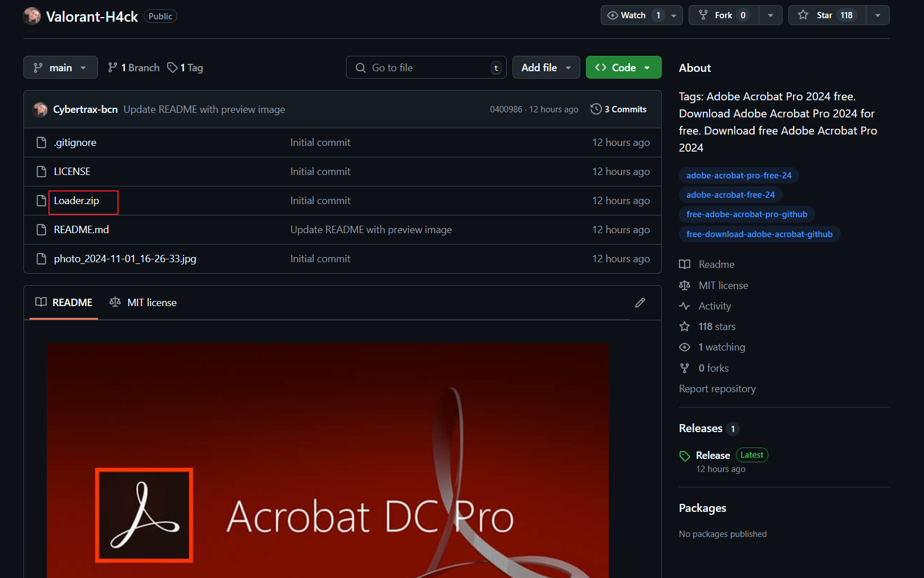The width and height of the screenshot is (924, 578).
Task: Open the Activity link
Action: coord(705,306)
